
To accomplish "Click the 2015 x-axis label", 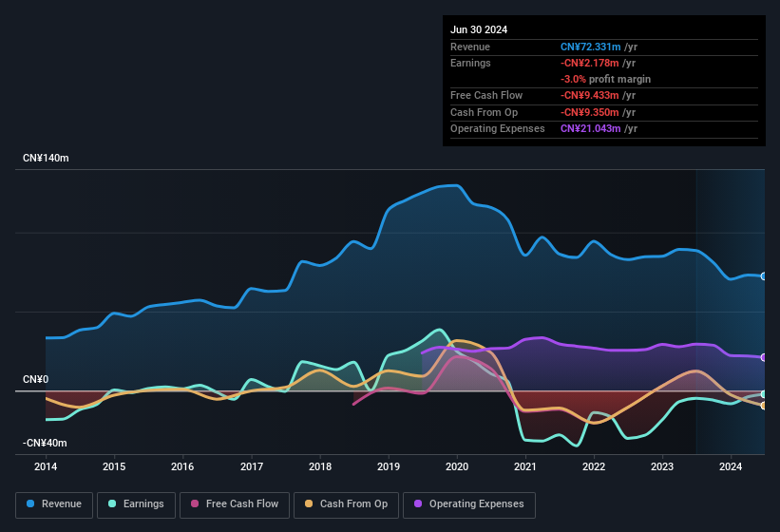I will [114, 466].
